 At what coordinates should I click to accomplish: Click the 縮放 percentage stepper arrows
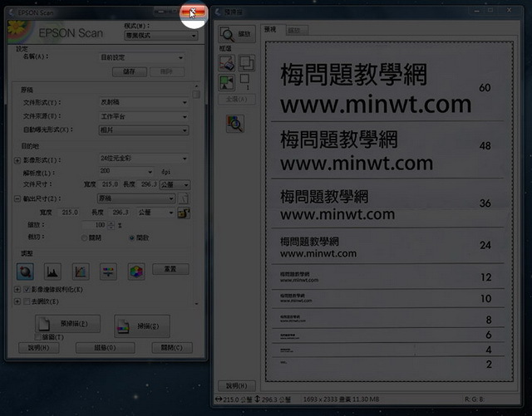coord(111,225)
